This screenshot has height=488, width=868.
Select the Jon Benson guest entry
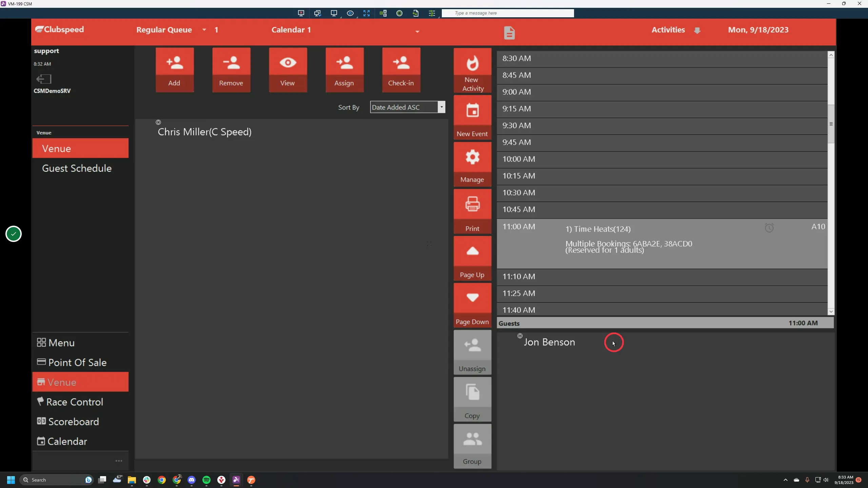[549, 342]
